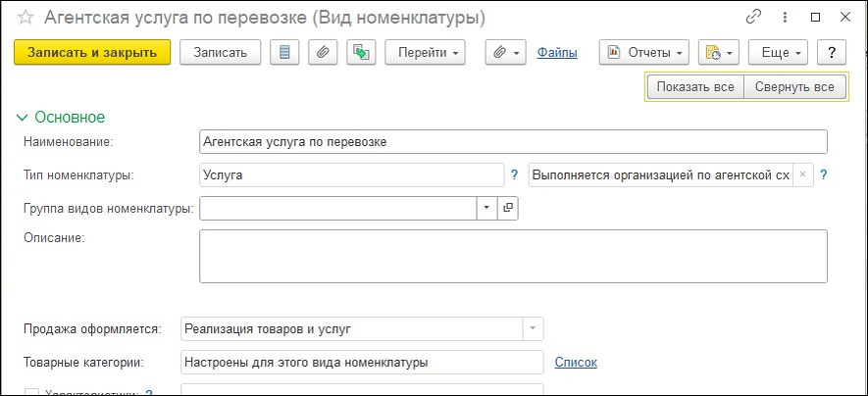Image resolution: width=868 pixels, height=396 pixels.
Task: Open the vertical three-dot window menu
Action: 785,18
